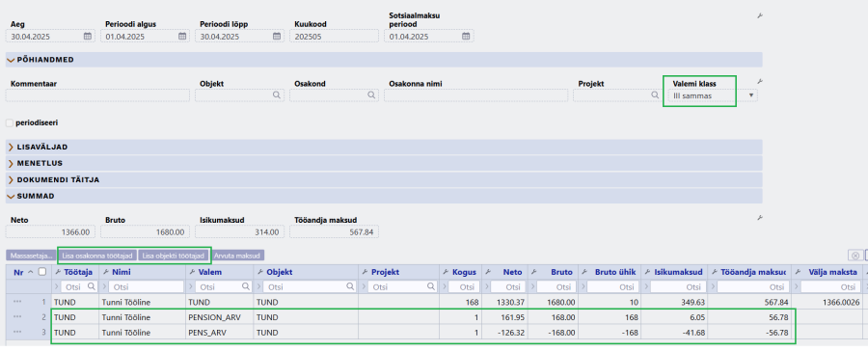The image size is (868, 351).
Task: Toggle the periodiseeri checkbox
Action: coord(10,122)
